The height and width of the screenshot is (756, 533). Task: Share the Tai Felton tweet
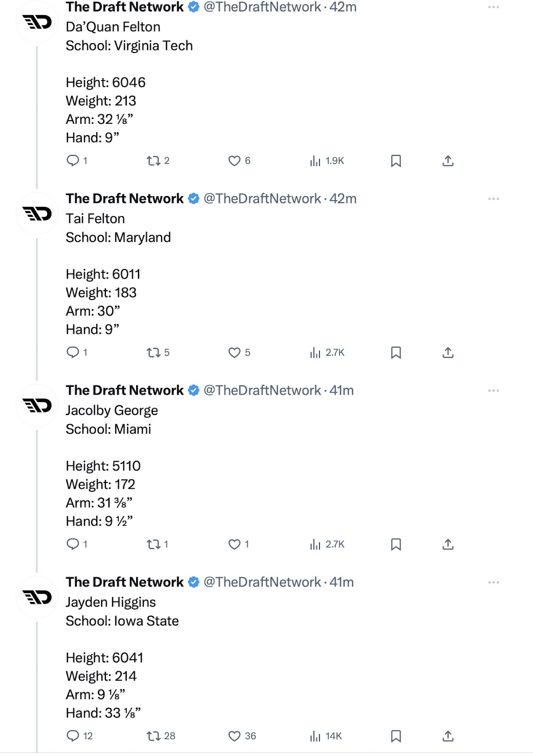448,353
